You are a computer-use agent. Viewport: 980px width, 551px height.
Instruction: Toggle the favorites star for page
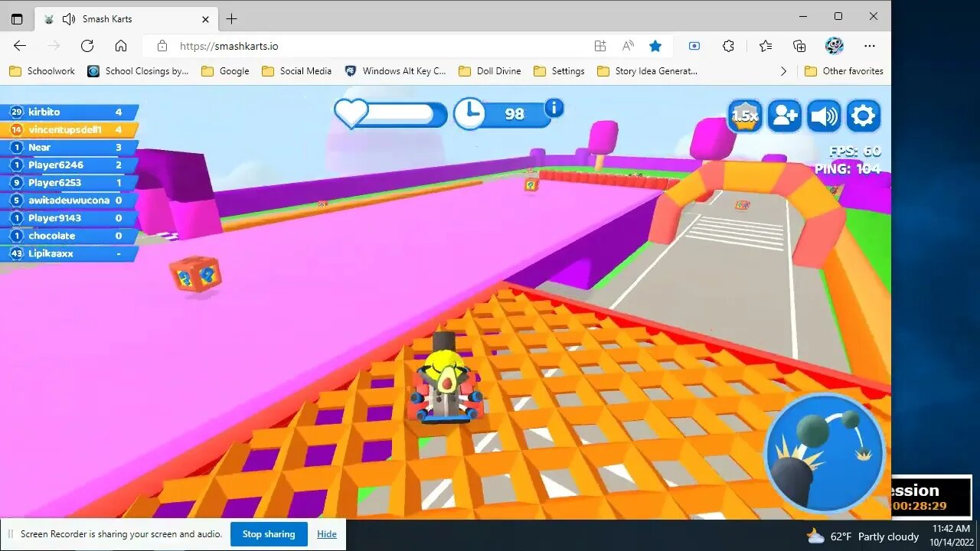tap(655, 46)
